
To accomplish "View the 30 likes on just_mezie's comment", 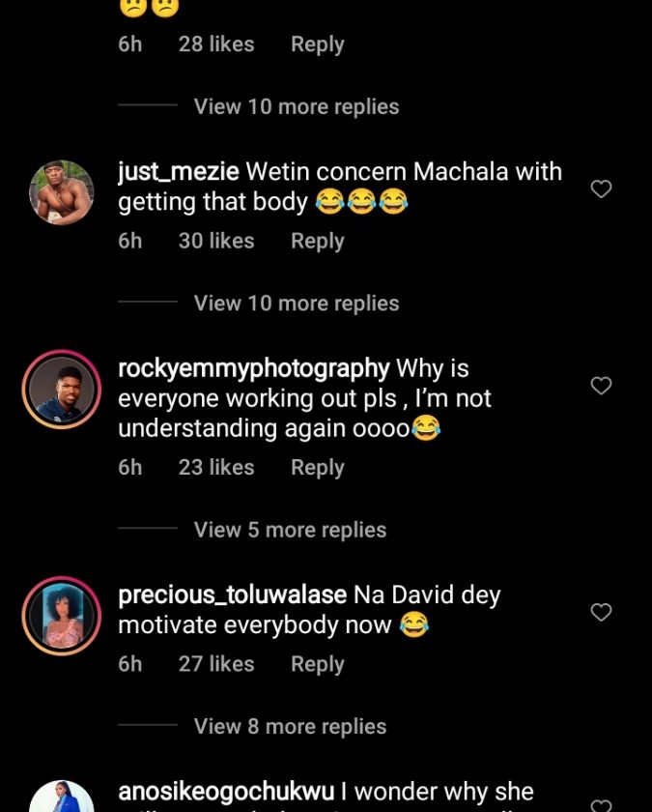I will tap(215, 241).
